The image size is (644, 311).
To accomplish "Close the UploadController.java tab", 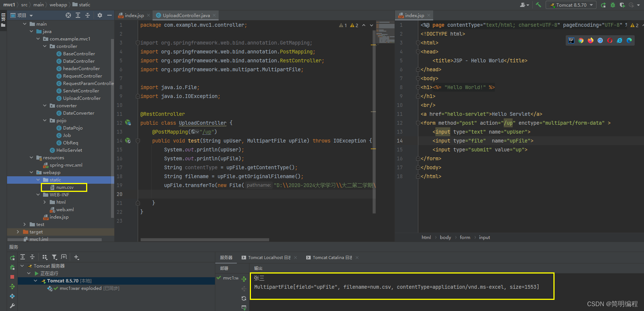I will click(x=214, y=15).
